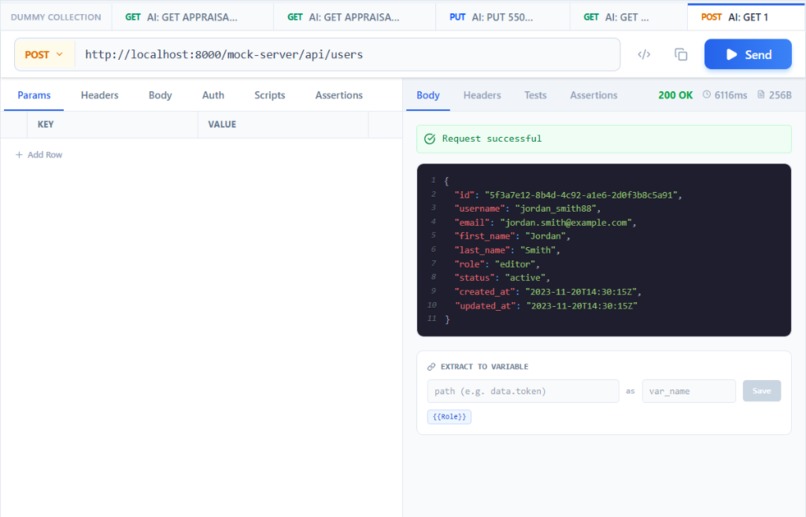Image resolution: width=806 pixels, height=517 pixels.
Task: Edit the request URL field
Action: tap(347, 54)
